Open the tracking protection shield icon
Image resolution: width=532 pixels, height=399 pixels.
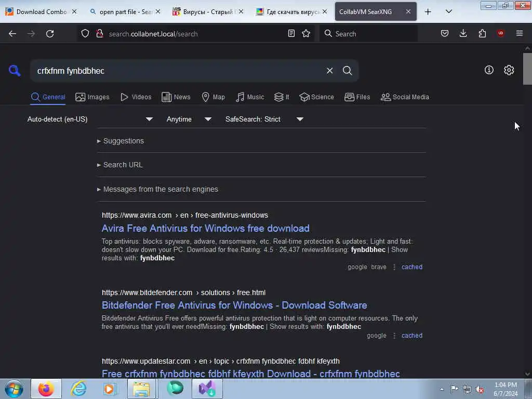pyautogui.click(x=85, y=34)
